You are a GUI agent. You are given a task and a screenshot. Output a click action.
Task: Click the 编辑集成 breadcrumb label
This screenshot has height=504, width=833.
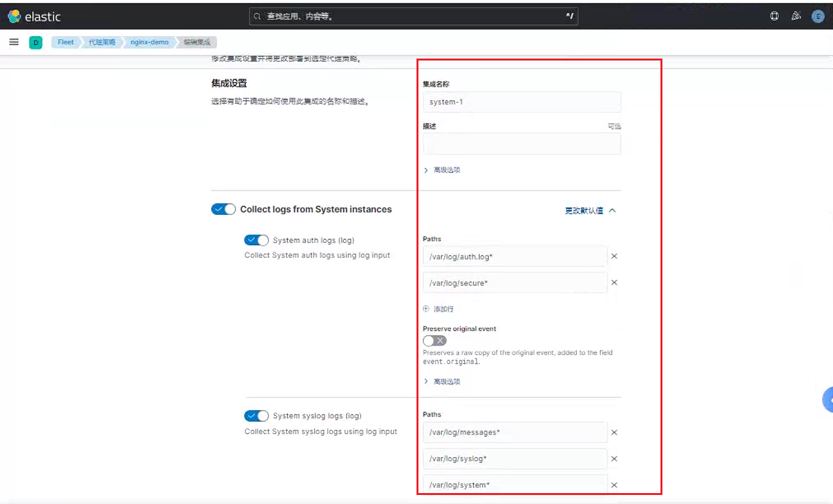tap(197, 42)
